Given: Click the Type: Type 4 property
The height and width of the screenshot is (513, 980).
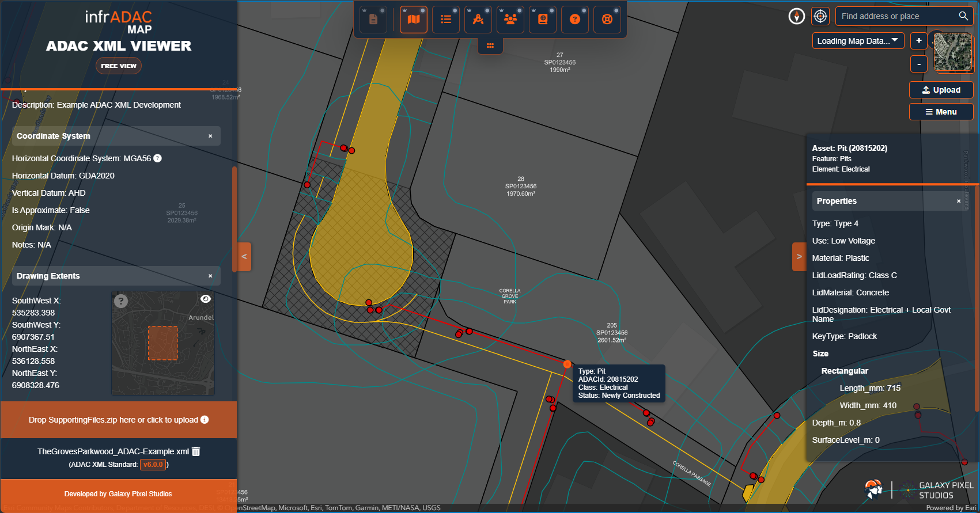Looking at the screenshot, I should point(835,223).
